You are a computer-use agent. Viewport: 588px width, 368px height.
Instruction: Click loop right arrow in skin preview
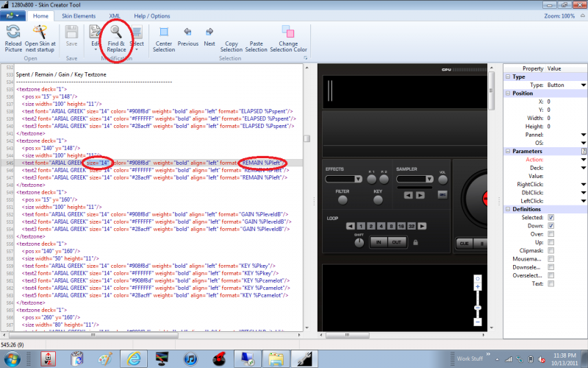pos(422,226)
